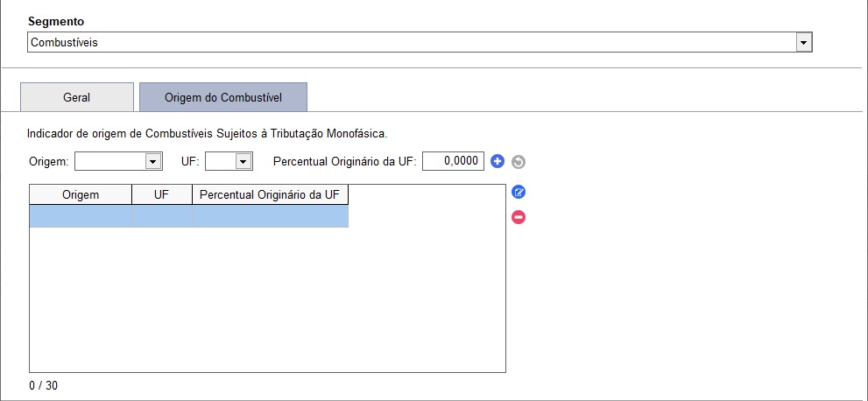Select the highlighted row's UF cell
The height and width of the screenshot is (401, 868).
click(162, 216)
